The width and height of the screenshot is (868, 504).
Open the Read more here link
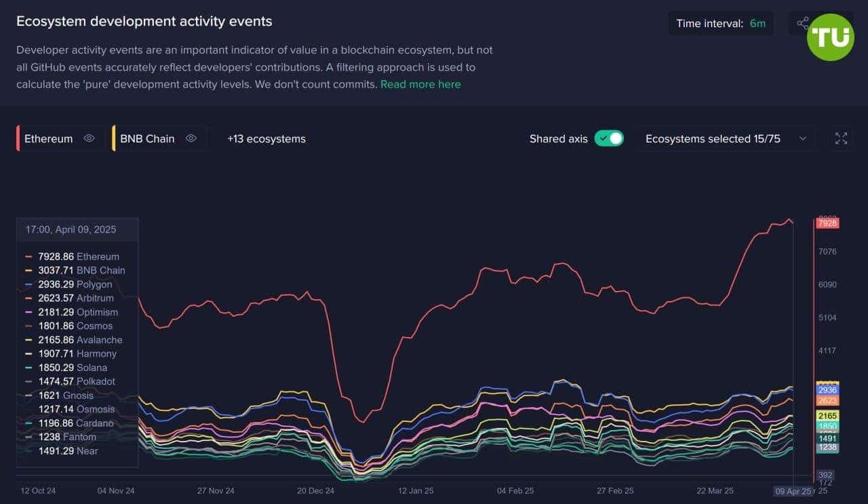420,84
